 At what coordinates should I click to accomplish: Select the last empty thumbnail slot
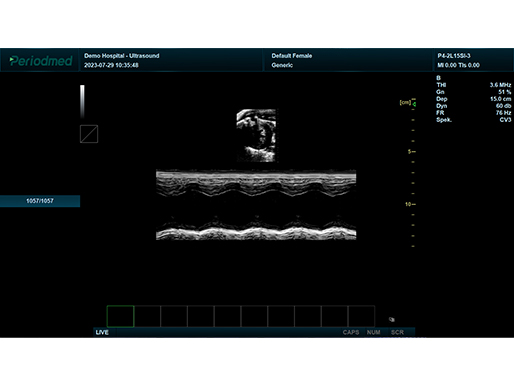pos(361,316)
